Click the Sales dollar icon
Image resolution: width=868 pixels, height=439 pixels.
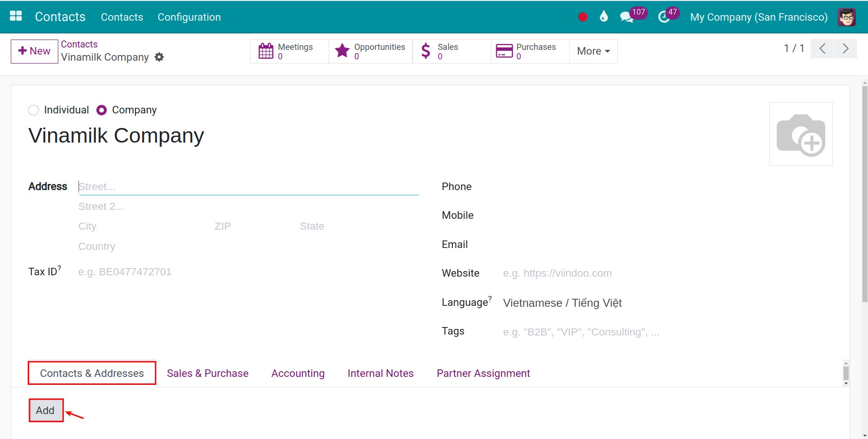pyautogui.click(x=426, y=51)
